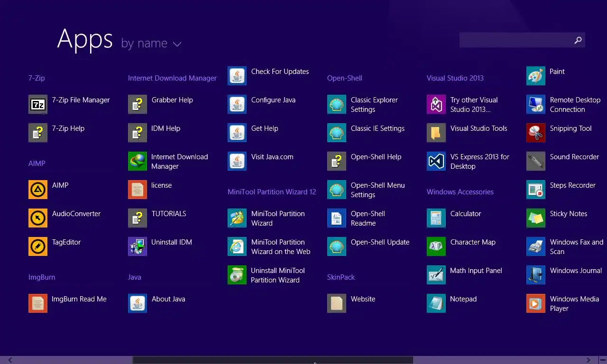Screen dimensions: 607x364
Task: Open AudioConverter app icon
Action: tap(38, 218)
